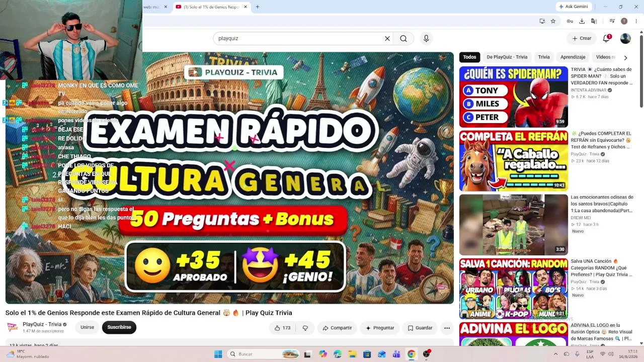Save the video with Guardar

(x=420, y=328)
